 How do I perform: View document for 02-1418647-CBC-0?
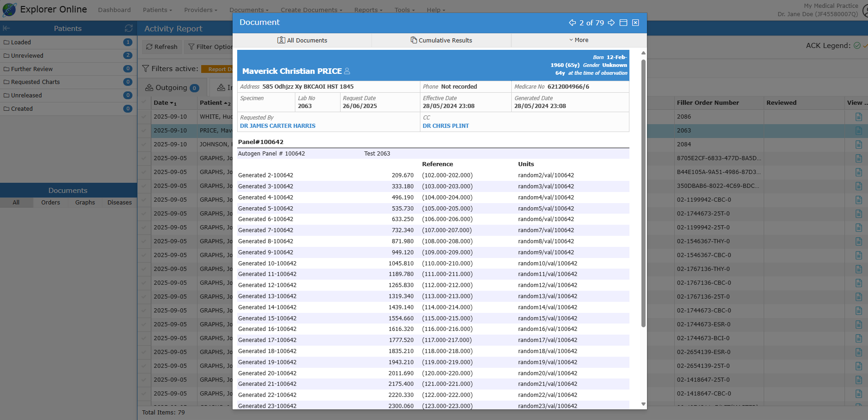(x=858, y=394)
